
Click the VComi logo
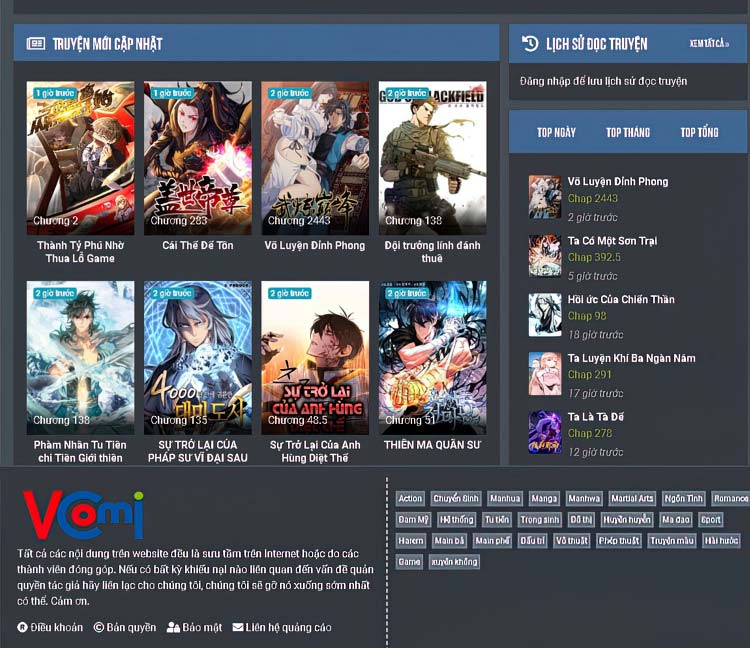pos(84,514)
